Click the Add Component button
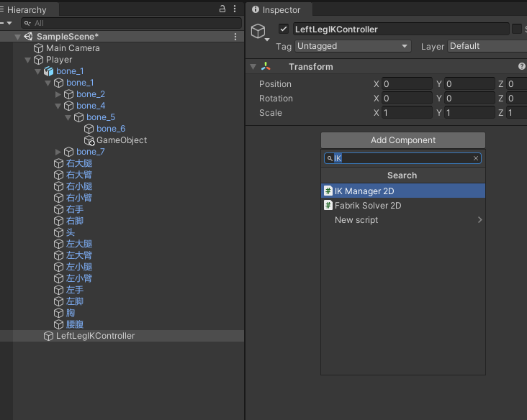Image resolution: width=527 pixels, height=420 pixels. coord(403,140)
